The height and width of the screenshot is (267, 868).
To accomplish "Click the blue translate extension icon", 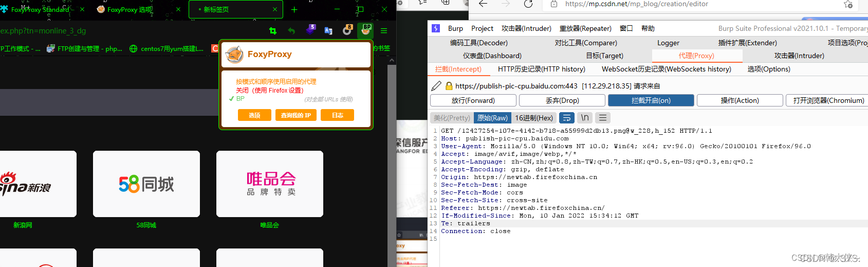I will [328, 31].
